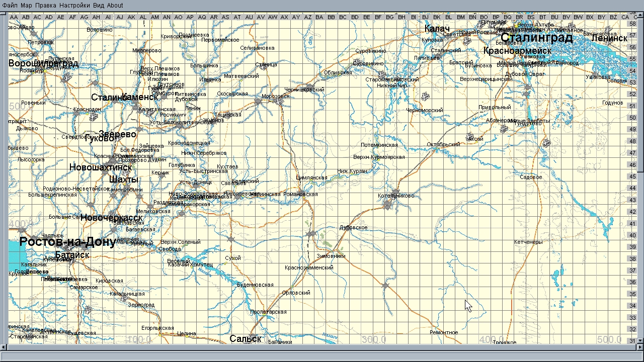The width and height of the screenshot is (644, 362).
Task: Open the Вид menu
Action: tap(99, 6)
